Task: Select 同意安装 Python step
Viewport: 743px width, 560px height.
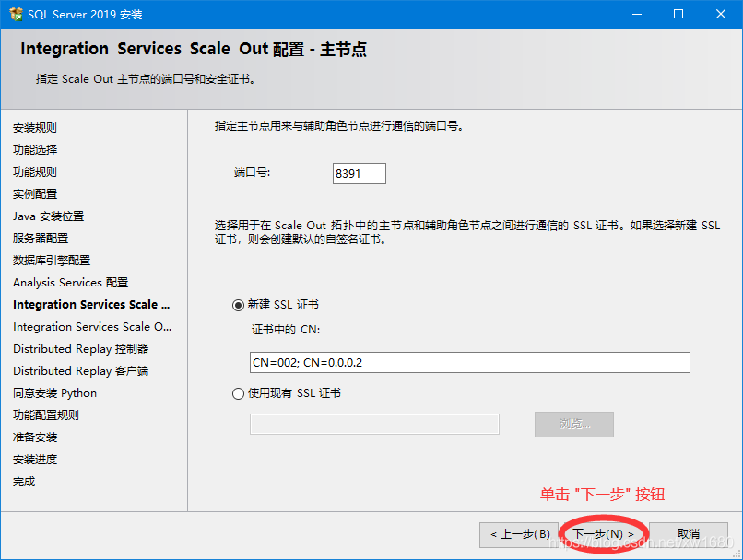Action: 55,393
